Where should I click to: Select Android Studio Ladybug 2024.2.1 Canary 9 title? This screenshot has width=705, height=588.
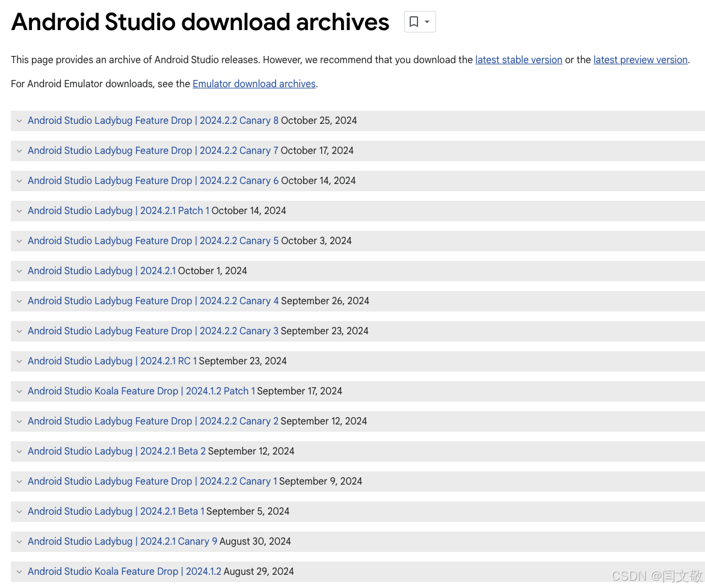(122, 542)
